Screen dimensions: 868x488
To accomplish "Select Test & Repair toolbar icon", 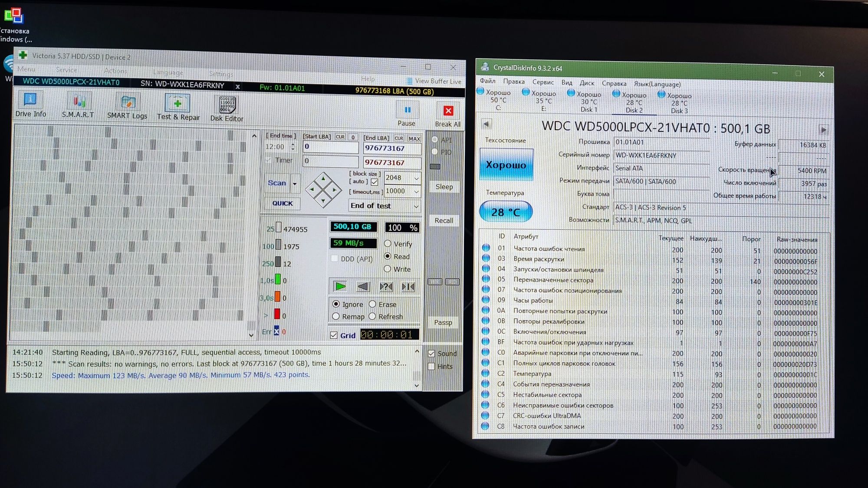I will coord(178,107).
